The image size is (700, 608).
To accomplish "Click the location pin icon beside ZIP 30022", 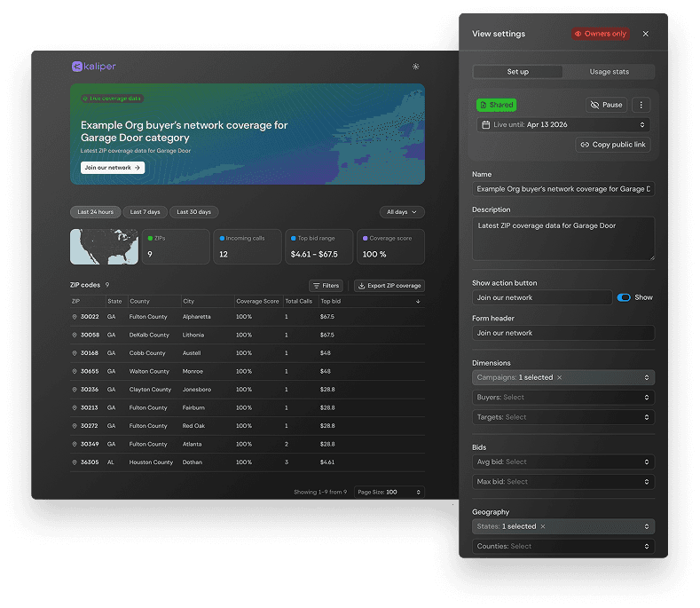I will pos(75,317).
